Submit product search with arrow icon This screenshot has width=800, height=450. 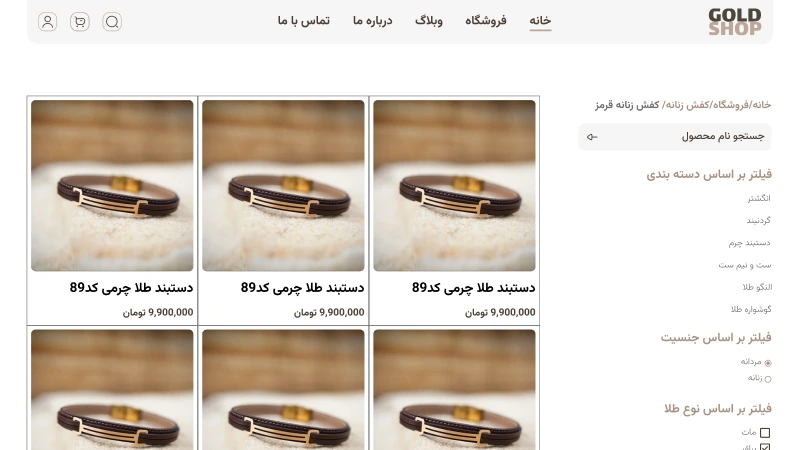tap(592, 137)
